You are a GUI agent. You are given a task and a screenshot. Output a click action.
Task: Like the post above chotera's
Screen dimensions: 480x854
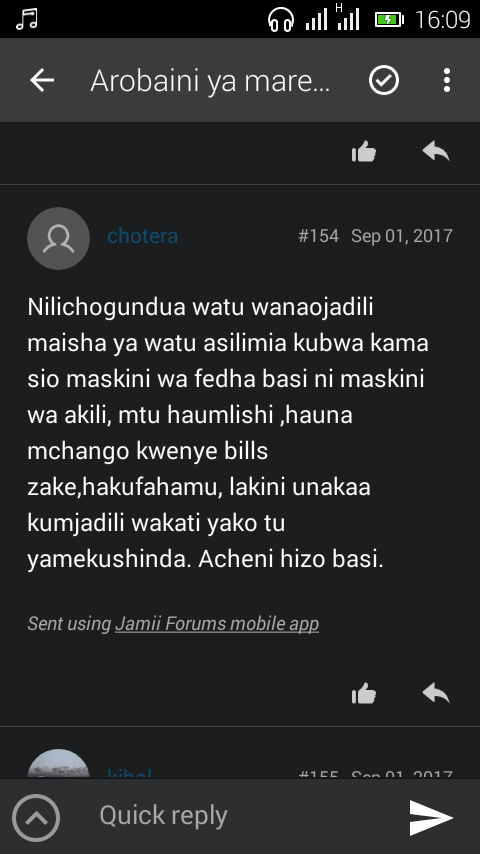click(x=364, y=152)
